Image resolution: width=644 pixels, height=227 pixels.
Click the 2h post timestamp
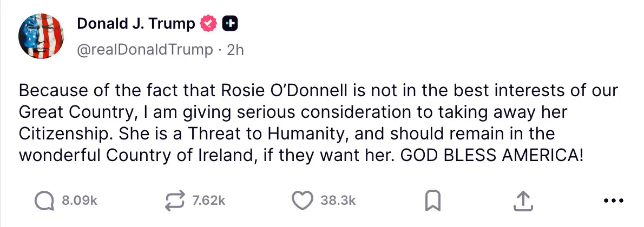click(235, 50)
